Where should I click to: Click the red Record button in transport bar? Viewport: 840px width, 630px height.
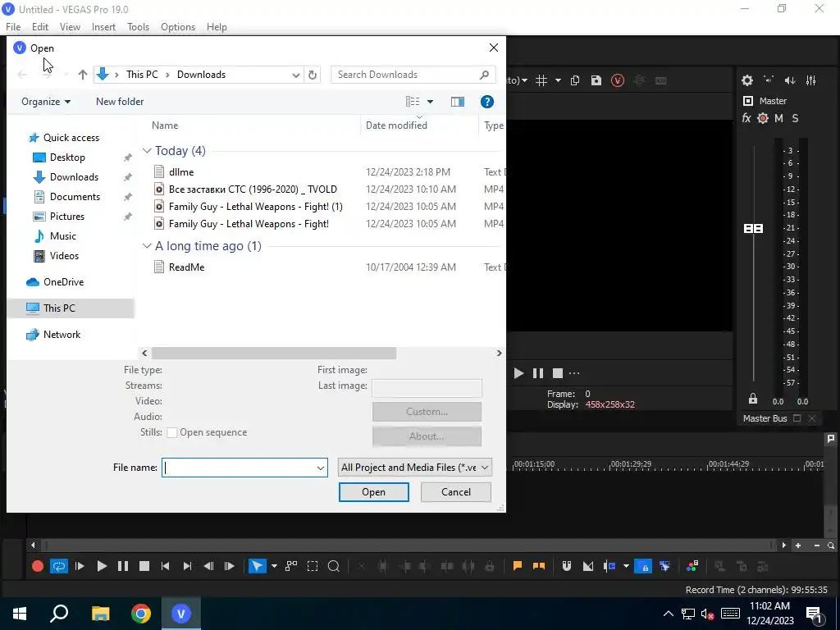click(38, 566)
